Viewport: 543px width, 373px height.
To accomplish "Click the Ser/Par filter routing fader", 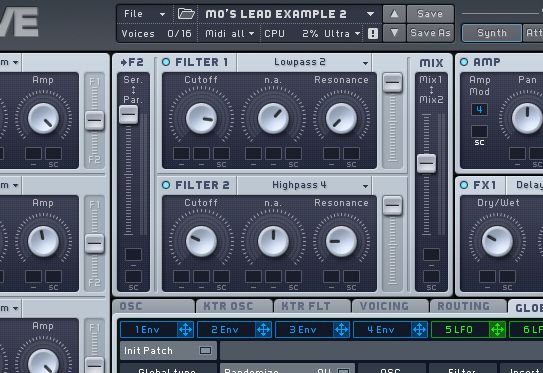I will (x=128, y=115).
